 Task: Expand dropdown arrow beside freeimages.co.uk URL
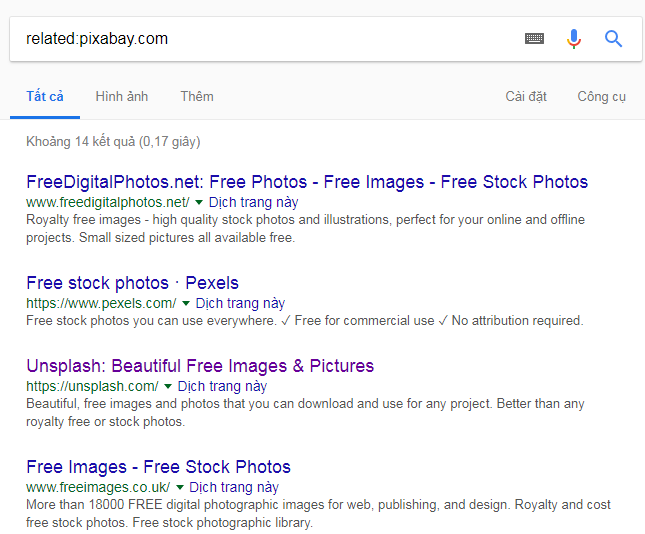coord(179,487)
